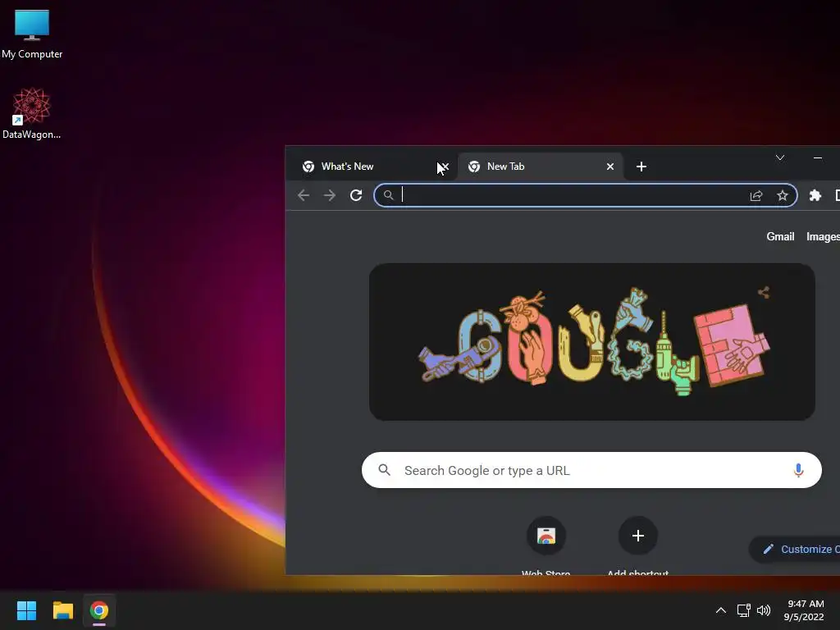This screenshot has width=840, height=630.
Task: Open the Extensions puzzle icon
Action: (815, 195)
